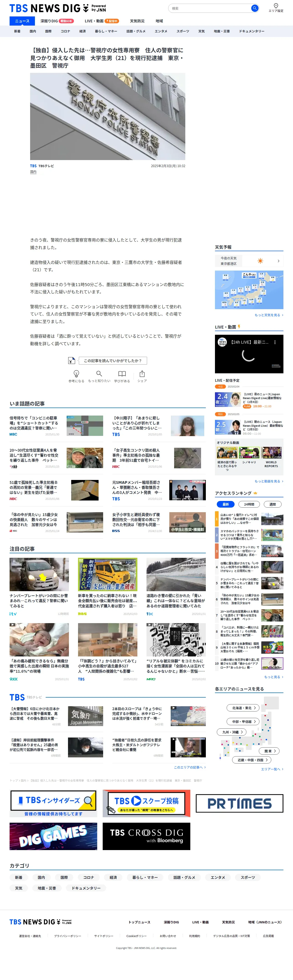Click もっと見る under access ranking
Viewport: 293px width, 980px height.
coord(274,677)
